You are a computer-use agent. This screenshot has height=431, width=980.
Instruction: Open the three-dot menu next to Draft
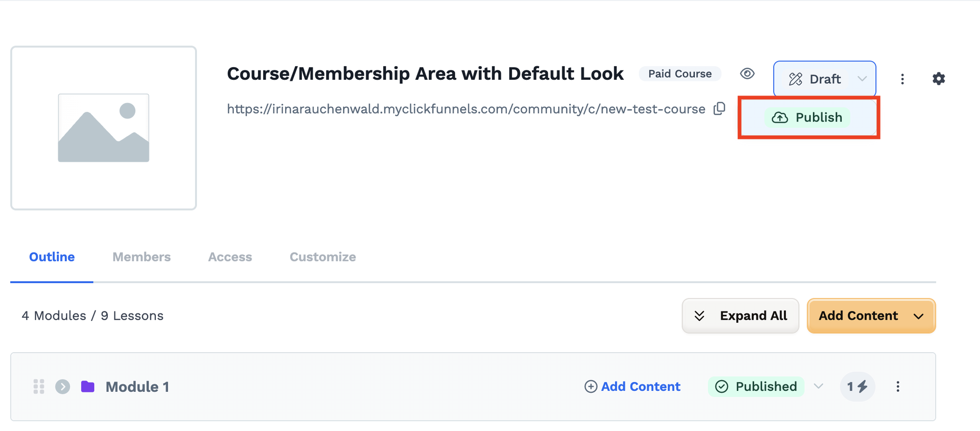tap(902, 79)
